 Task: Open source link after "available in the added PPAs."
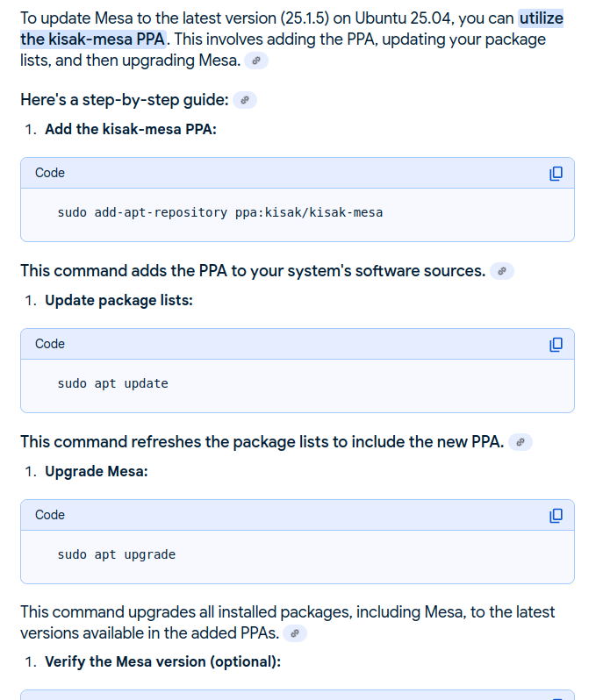point(295,633)
